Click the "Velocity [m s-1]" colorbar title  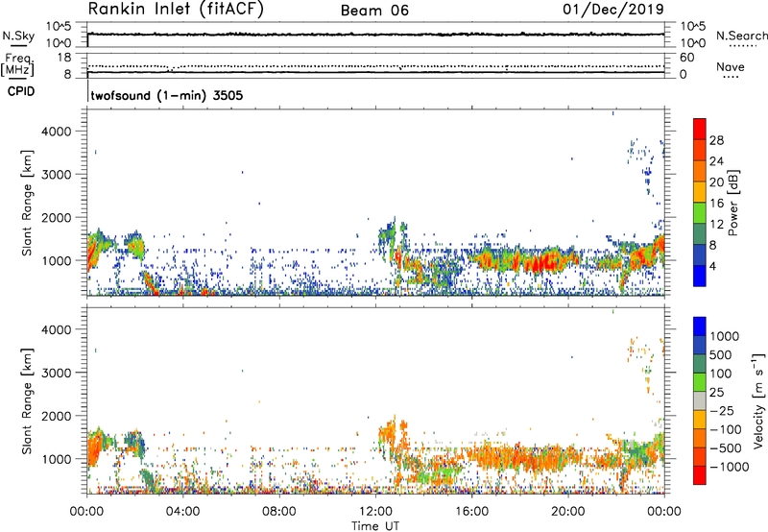tap(758, 400)
